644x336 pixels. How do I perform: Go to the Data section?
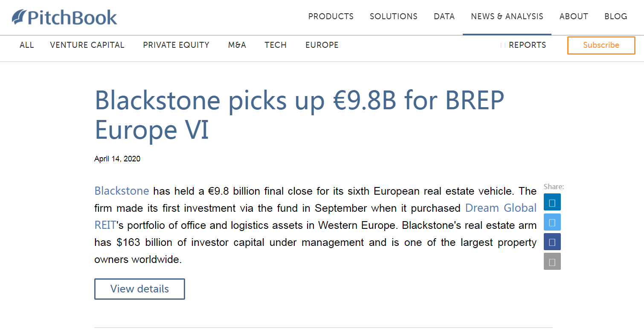point(444,16)
